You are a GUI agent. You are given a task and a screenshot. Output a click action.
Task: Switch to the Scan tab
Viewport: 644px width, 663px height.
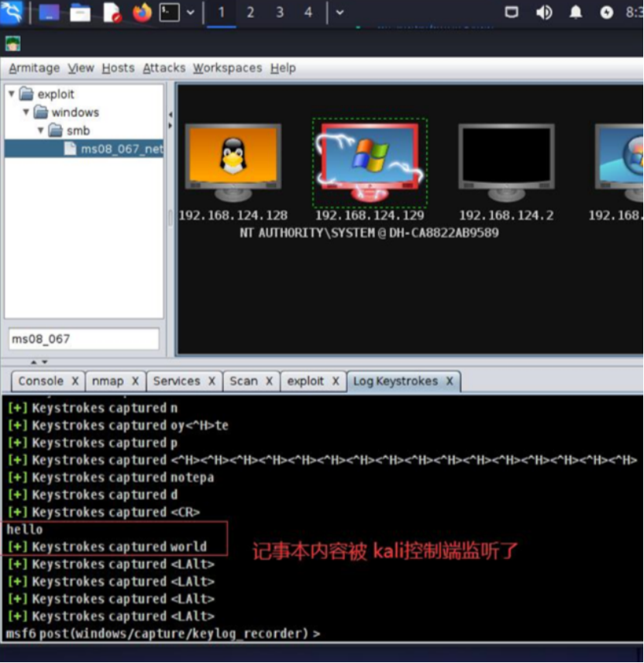[243, 381]
